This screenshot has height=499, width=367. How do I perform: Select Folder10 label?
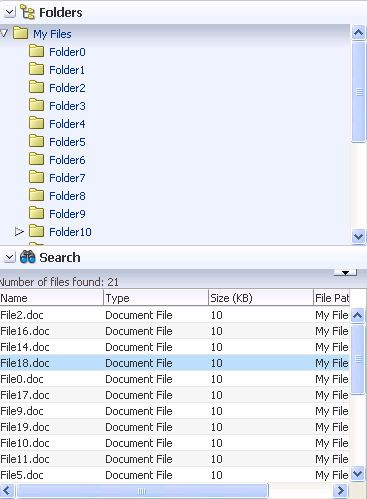click(70, 232)
